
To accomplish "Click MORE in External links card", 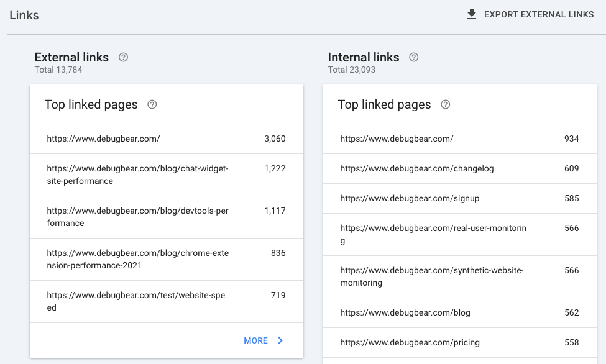I will point(255,340).
